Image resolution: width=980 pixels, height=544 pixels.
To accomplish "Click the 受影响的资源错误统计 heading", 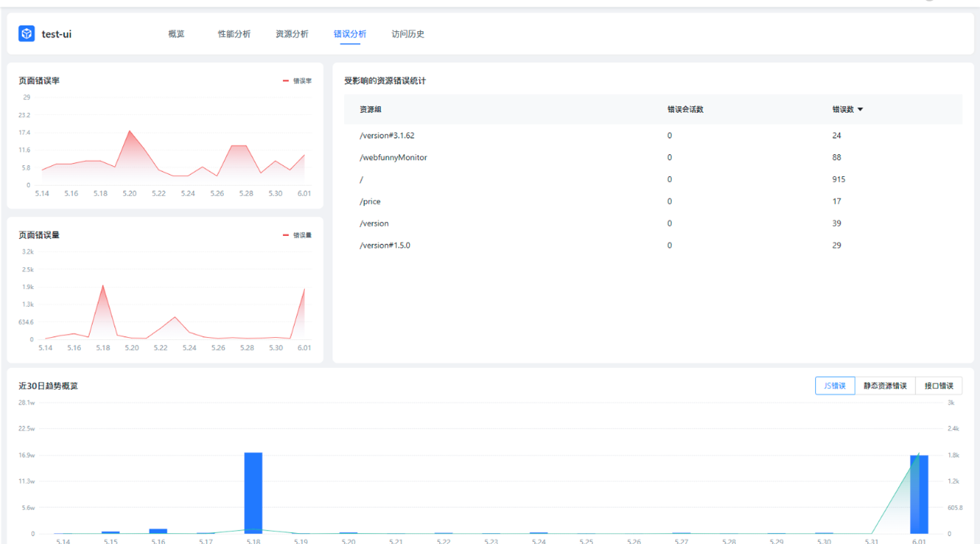I will pos(385,81).
